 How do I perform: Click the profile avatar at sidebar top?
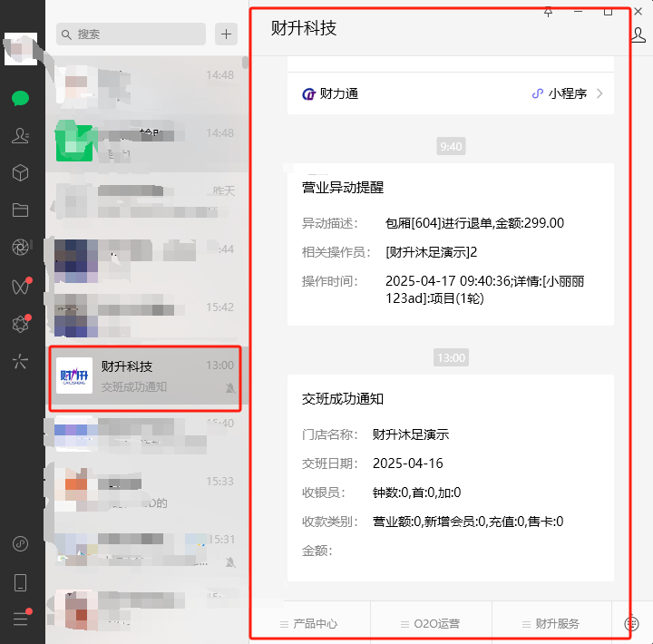(21, 49)
